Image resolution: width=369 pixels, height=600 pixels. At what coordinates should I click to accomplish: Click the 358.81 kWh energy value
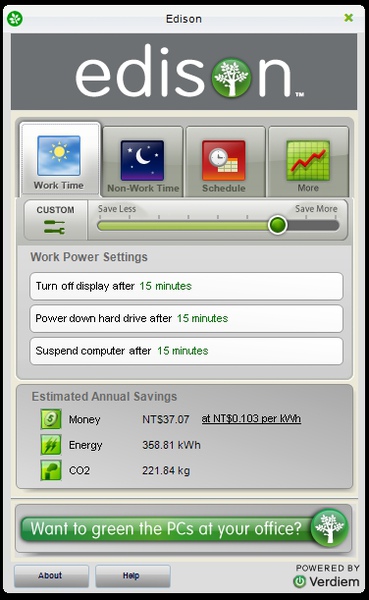tap(171, 445)
